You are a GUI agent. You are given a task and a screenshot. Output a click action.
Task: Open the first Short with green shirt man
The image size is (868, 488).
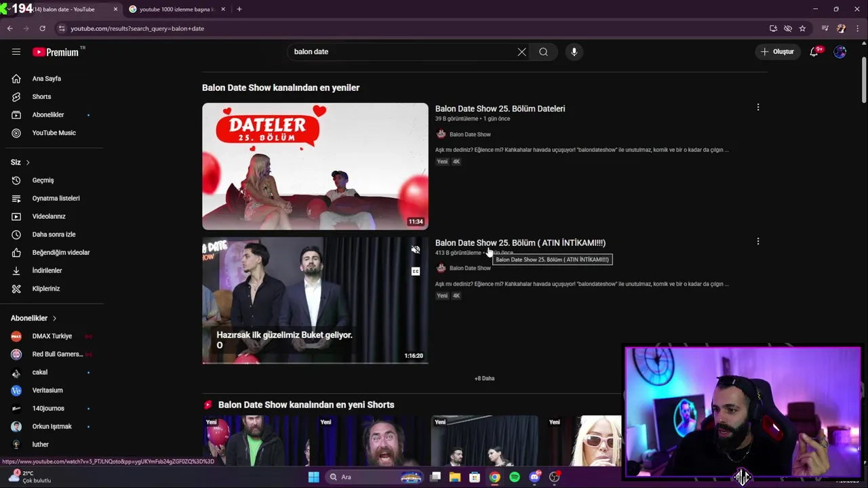click(x=257, y=441)
